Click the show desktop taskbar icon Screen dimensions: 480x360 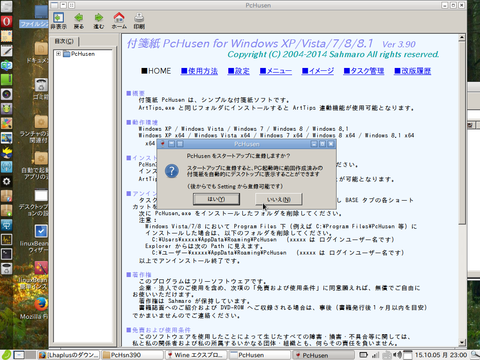[19, 355]
